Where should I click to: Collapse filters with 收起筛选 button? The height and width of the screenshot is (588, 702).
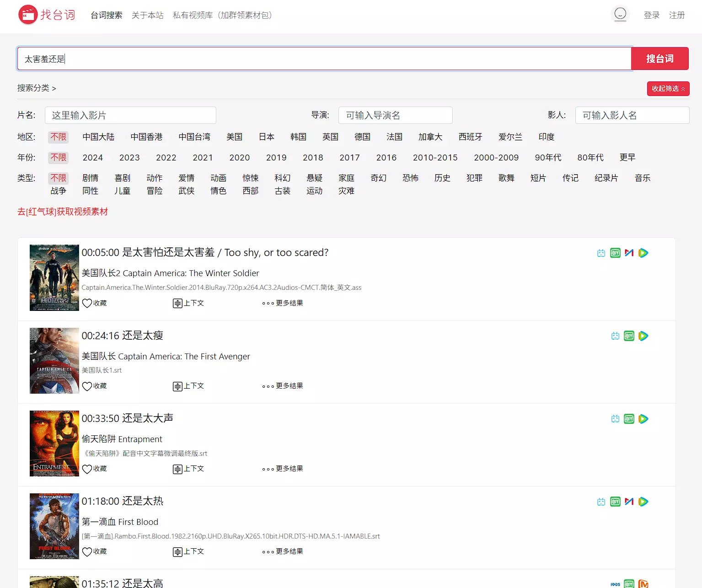668,89
